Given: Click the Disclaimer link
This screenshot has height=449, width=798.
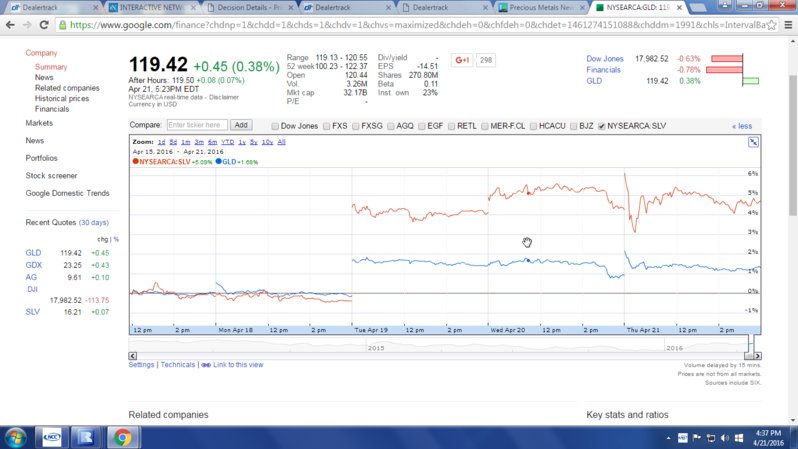Looking at the screenshot, I should [224, 97].
